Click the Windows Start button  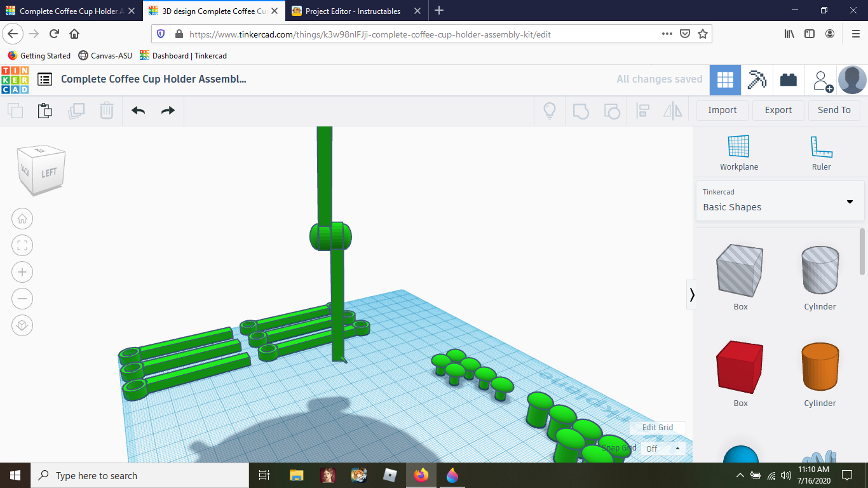click(15, 475)
